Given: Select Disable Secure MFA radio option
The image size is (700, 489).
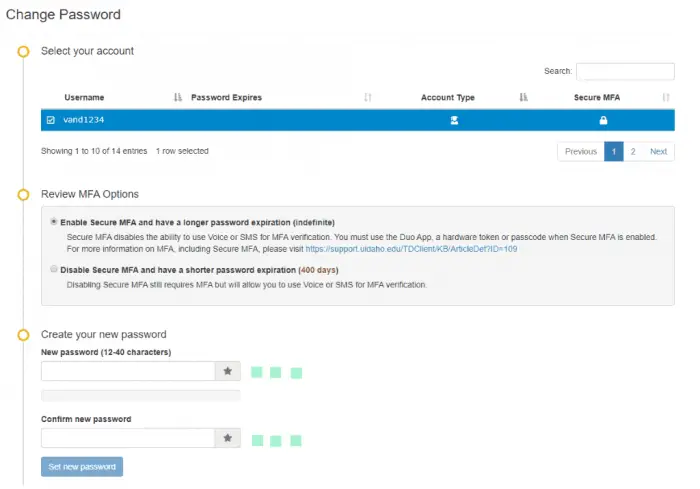Looking at the screenshot, I should click(x=54, y=269).
